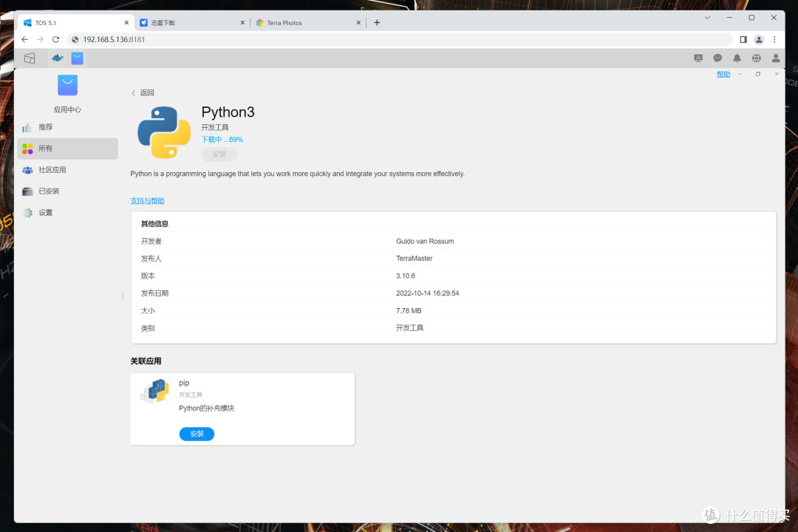Click the TerraMaster publisher value
Image resolution: width=798 pixels, height=532 pixels.
pos(415,258)
